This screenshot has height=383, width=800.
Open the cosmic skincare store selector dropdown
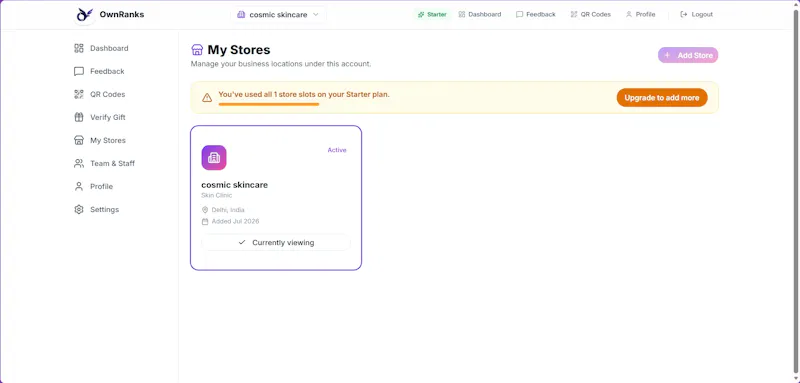pos(278,15)
